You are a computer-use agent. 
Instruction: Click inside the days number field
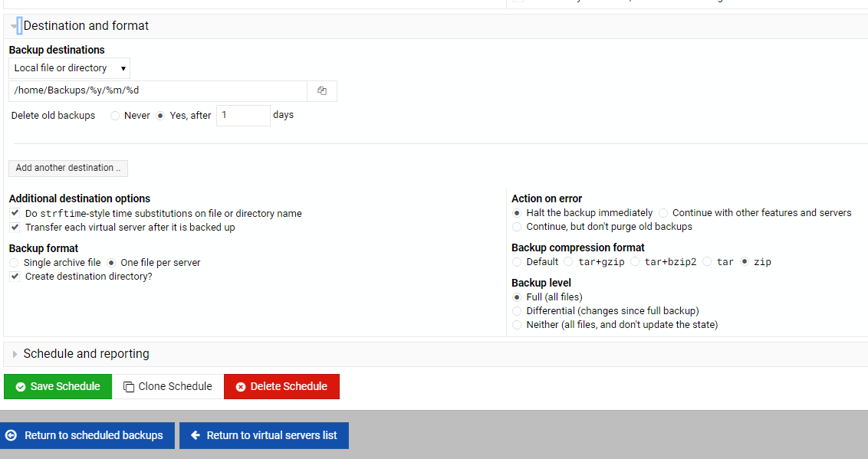[242, 115]
